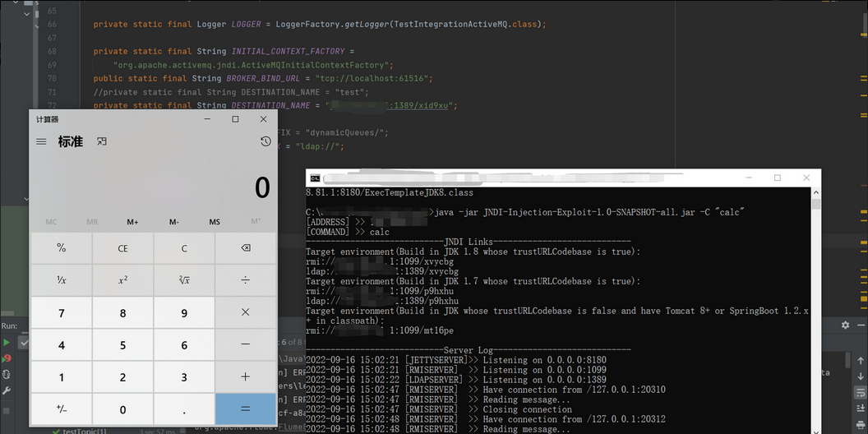Click the division operator key

pos(246,280)
